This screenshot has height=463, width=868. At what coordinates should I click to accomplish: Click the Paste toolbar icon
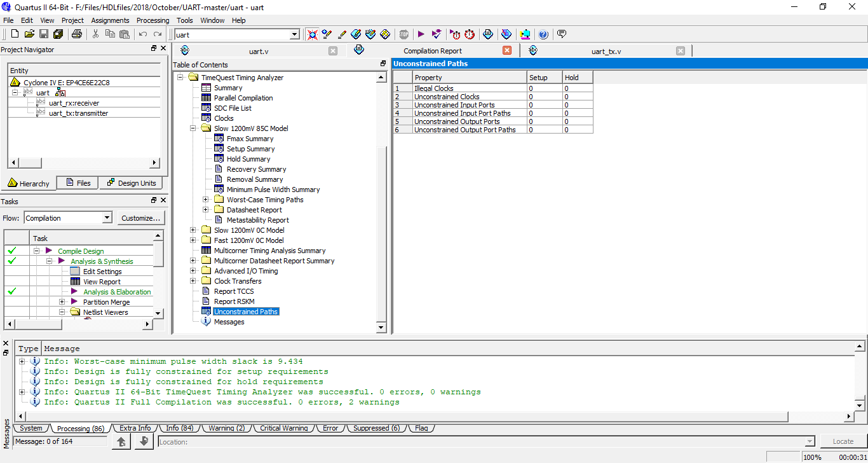pyautogui.click(x=125, y=34)
